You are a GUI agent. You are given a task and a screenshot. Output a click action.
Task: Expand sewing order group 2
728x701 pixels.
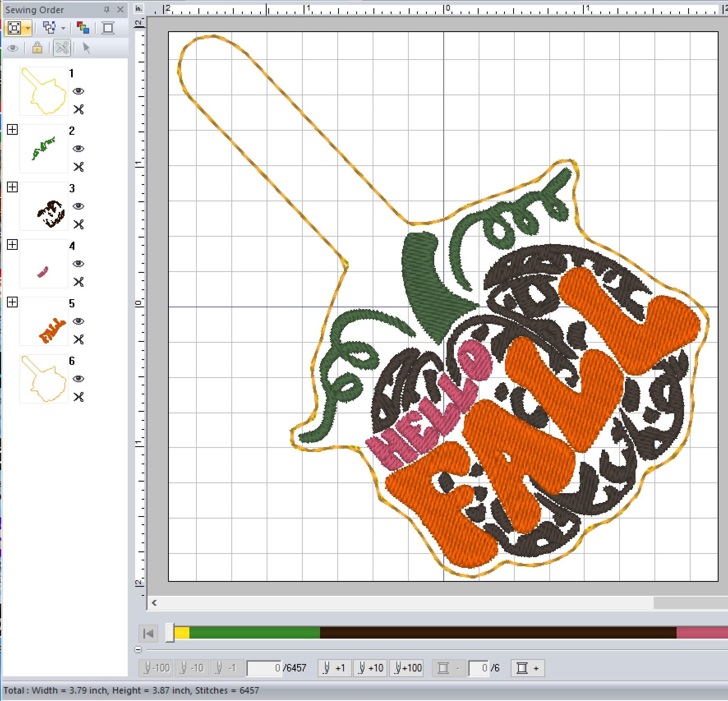point(12,130)
